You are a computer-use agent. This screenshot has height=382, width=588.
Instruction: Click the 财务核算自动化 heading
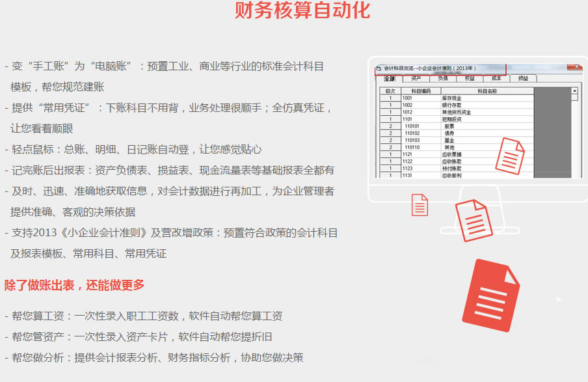(x=302, y=10)
